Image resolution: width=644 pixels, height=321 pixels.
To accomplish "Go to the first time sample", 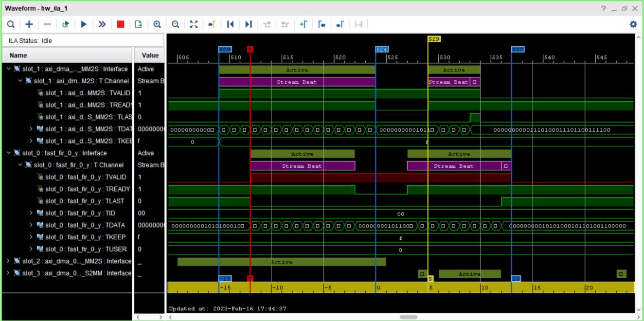I will pos(231,24).
